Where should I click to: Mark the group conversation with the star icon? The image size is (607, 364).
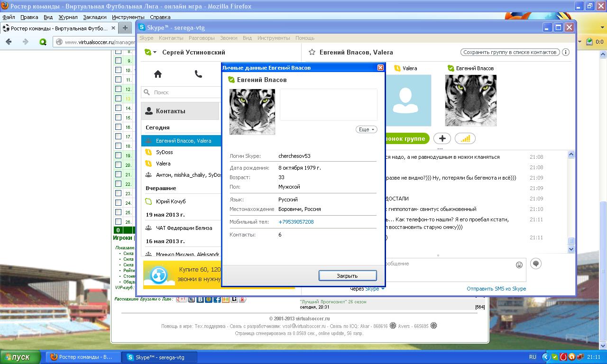[312, 52]
